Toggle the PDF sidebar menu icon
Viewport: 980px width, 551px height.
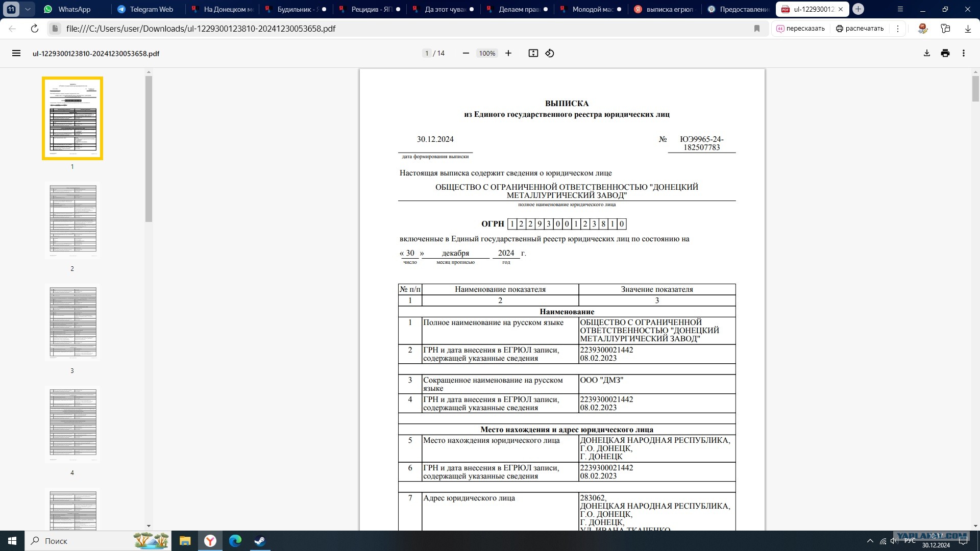coord(16,53)
